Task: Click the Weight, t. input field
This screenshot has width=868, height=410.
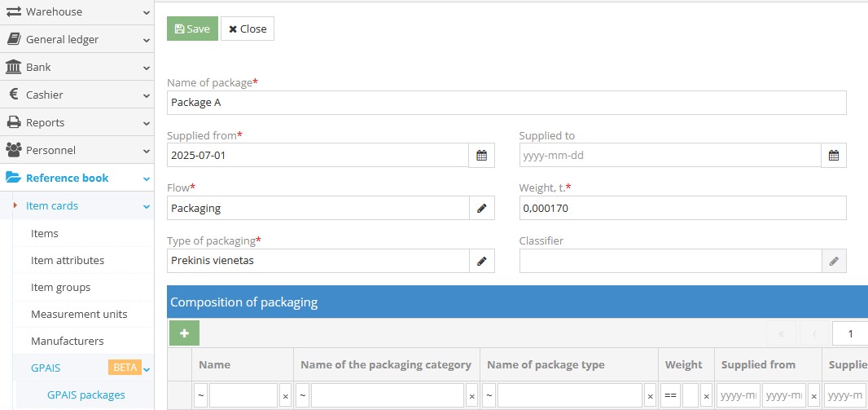Action: coord(682,208)
